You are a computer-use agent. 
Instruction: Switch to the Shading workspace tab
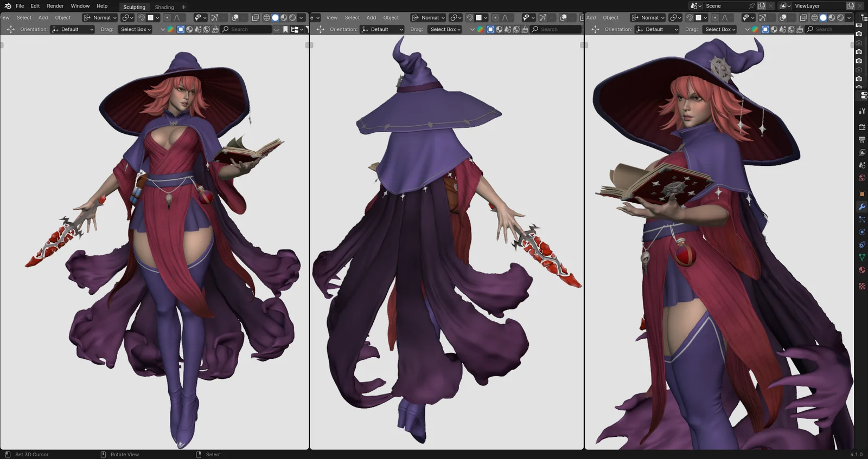[164, 7]
